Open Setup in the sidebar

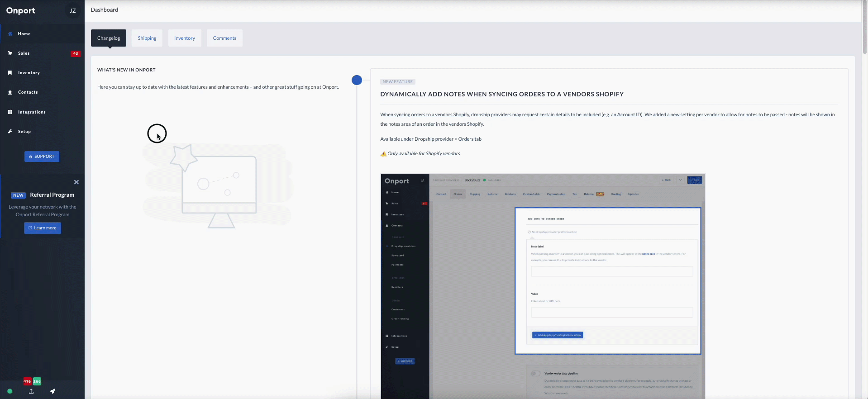tap(42, 132)
